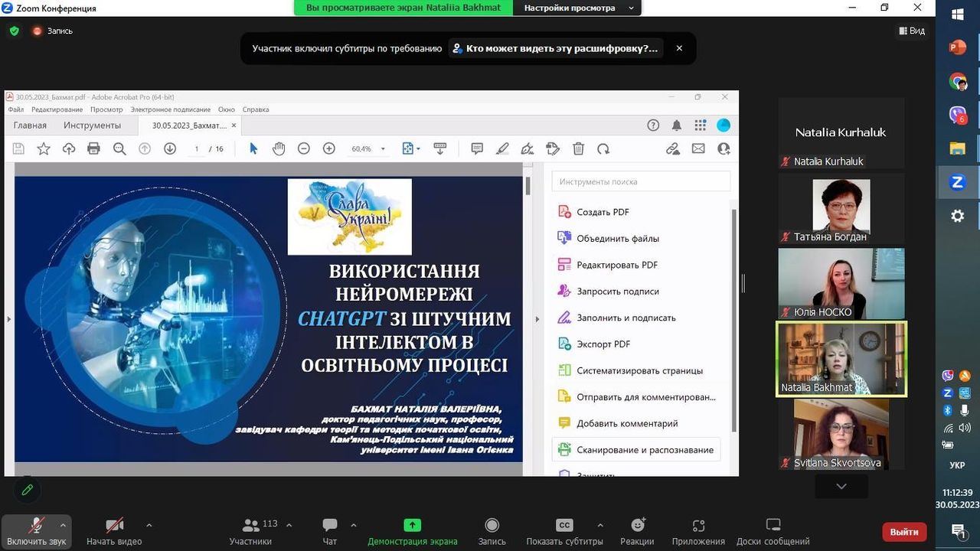Toggle Показать субтитры captions button
This screenshot has width=980, height=551.
[x=564, y=531]
